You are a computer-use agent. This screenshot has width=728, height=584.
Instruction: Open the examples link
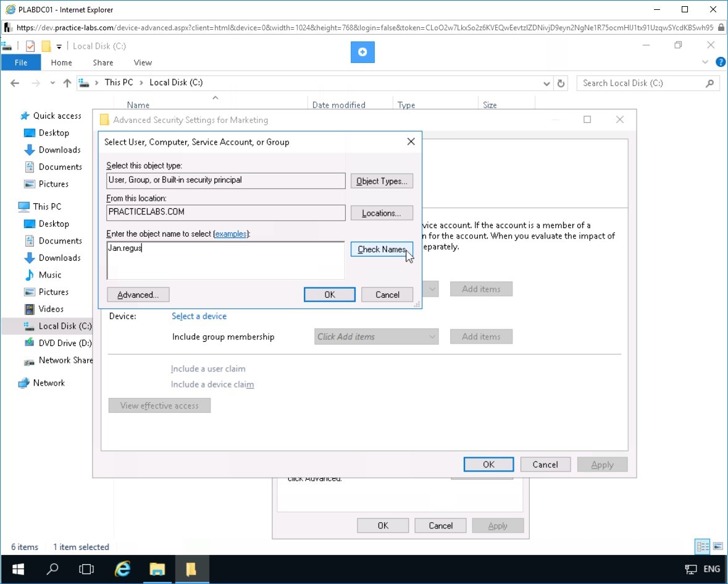(x=231, y=234)
